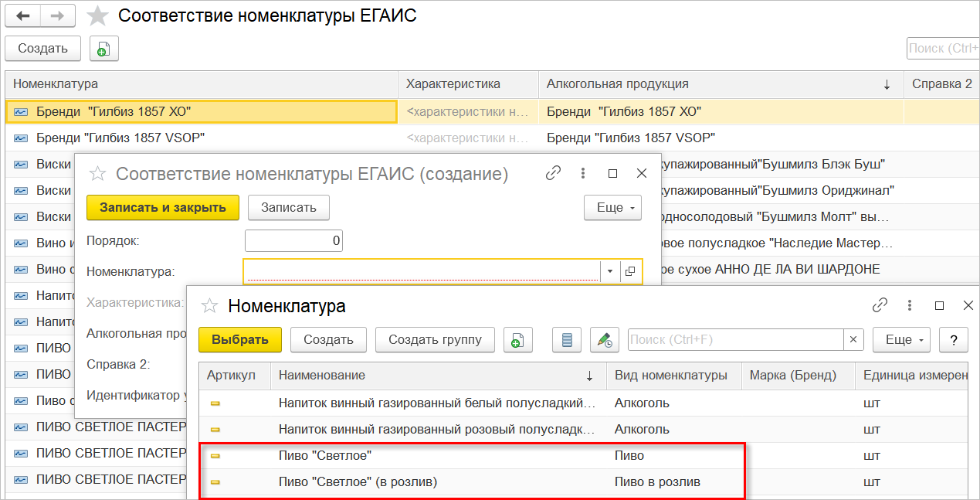Star the Номенклатура selection window

(209, 306)
